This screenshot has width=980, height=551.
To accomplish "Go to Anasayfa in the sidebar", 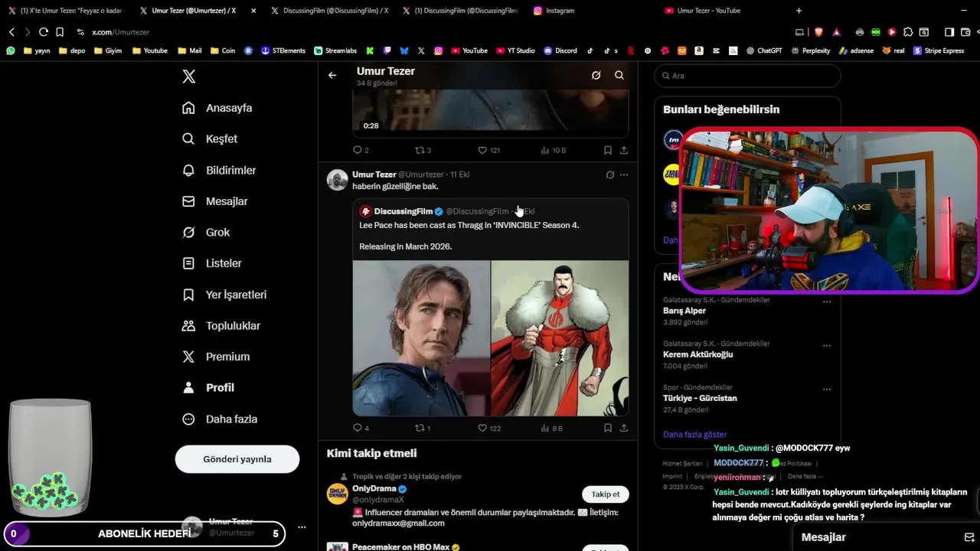I will coord(217,108).
